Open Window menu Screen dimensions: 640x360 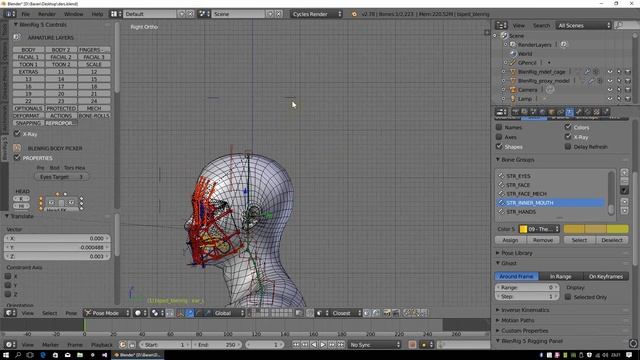point(73,14)
